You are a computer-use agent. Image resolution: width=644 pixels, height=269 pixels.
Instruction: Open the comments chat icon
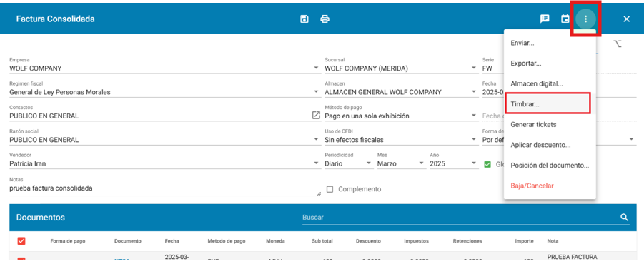(545, 19)
